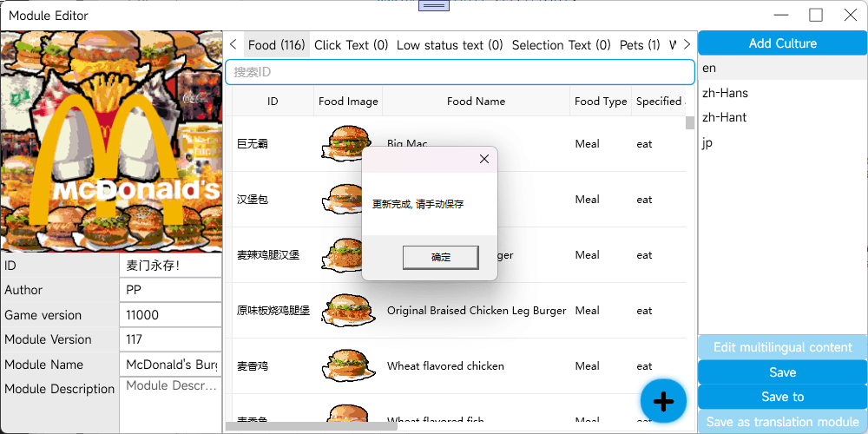The image size is (868, 434).
Task: Click the Specified column header
Action: [659, 102]
